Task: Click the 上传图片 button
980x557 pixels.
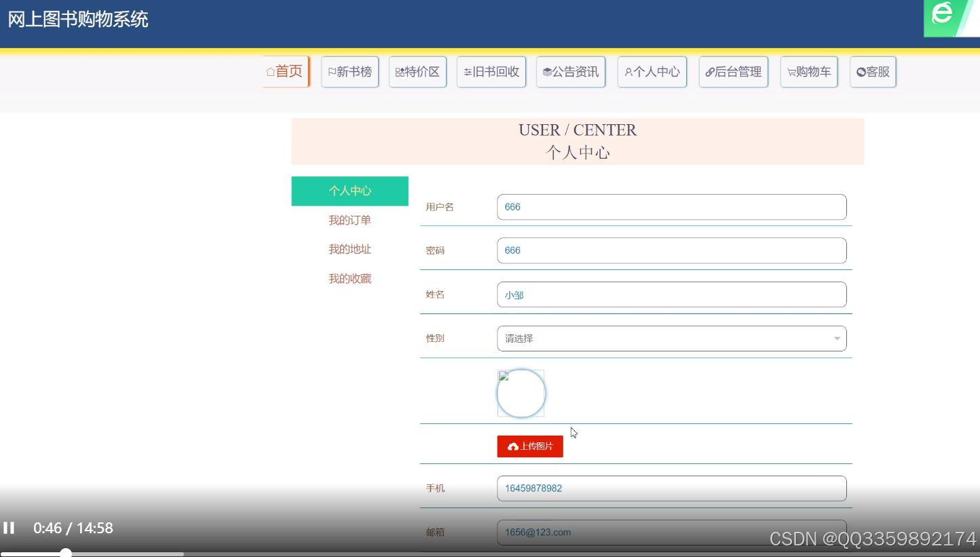Action: point(530,446)
